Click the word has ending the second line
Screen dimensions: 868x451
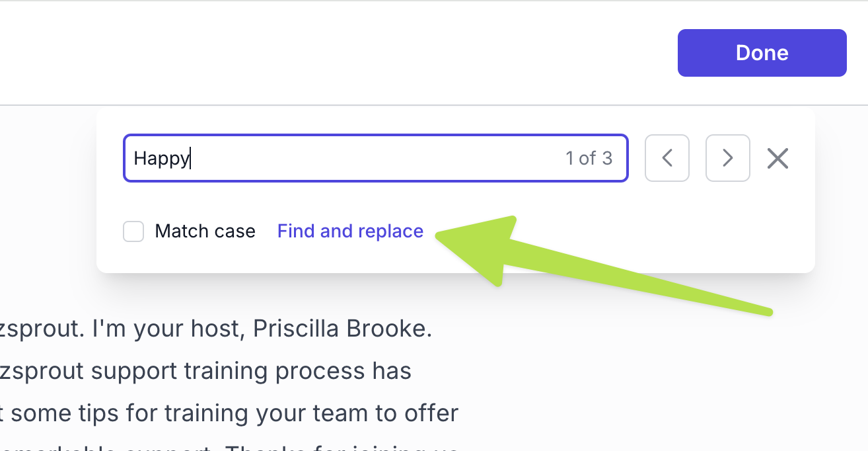click(x=392, y=371)
